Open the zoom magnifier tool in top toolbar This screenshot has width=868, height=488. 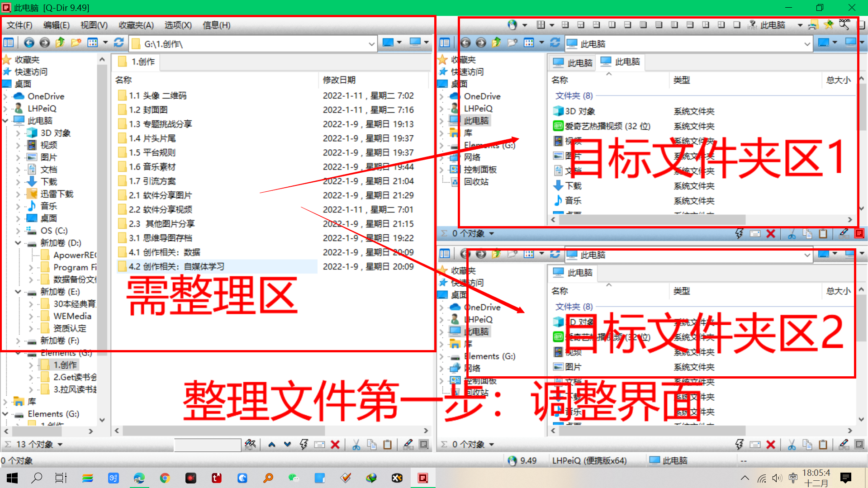coord(844,25)
